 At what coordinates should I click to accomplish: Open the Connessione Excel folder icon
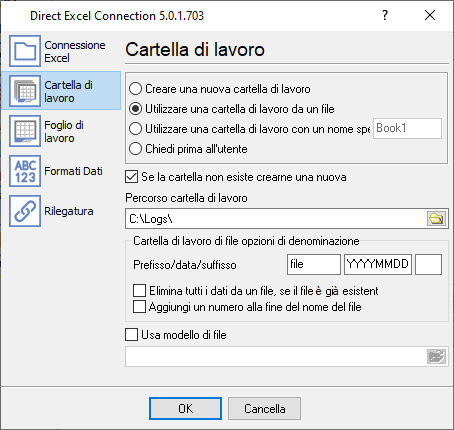point(25,51)
